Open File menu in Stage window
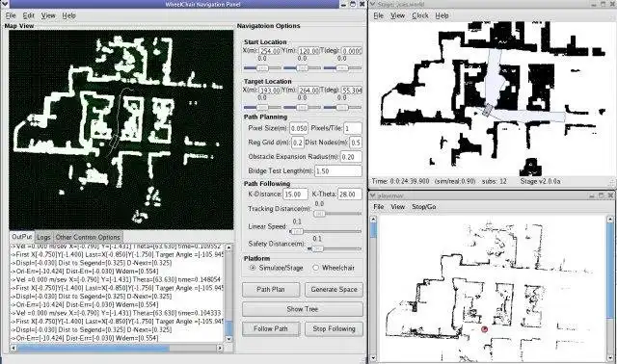This screenshot has width=617, height=364. click(x=378, y=15)
